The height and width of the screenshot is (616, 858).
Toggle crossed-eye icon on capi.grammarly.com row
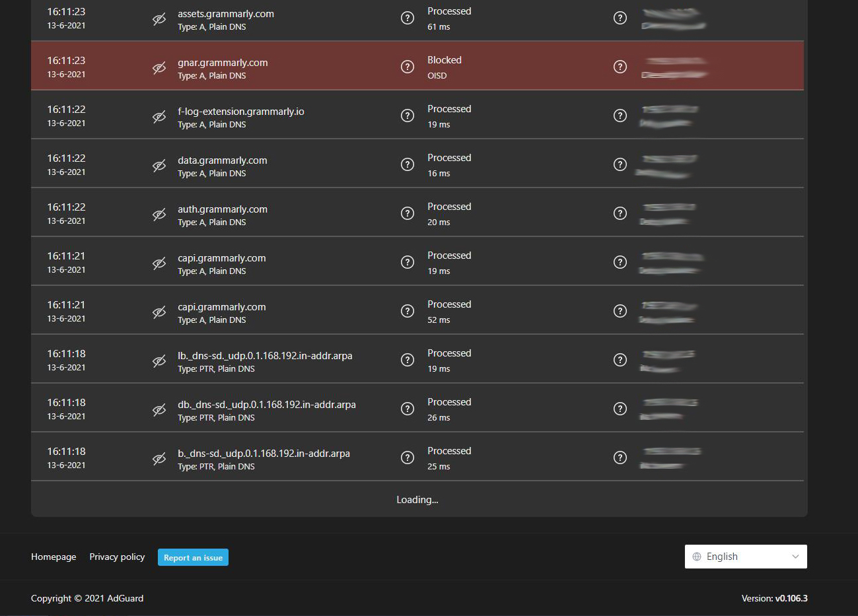point(159,262)
